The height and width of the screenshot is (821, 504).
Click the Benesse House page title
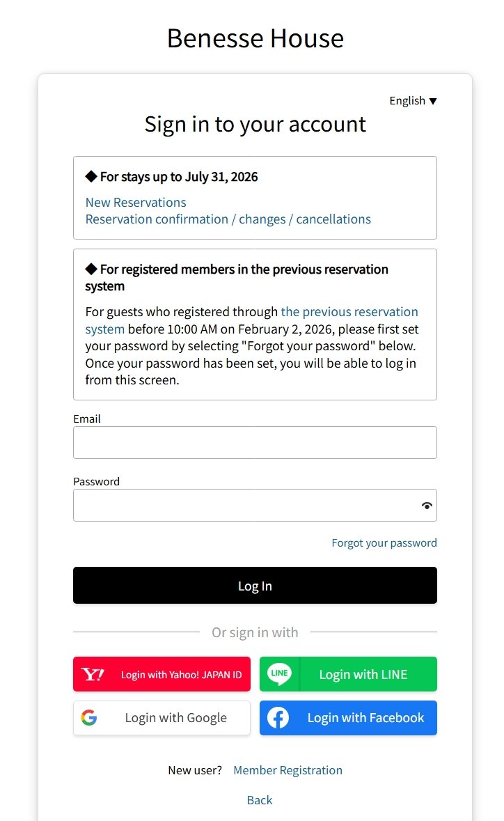point(255,38)
